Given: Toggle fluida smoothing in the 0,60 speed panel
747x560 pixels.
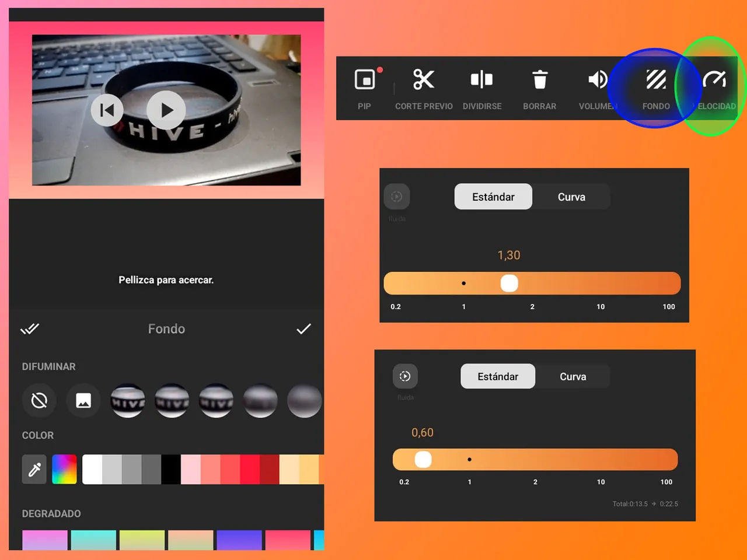Looking at the screenshot, I should click(405, 376).
